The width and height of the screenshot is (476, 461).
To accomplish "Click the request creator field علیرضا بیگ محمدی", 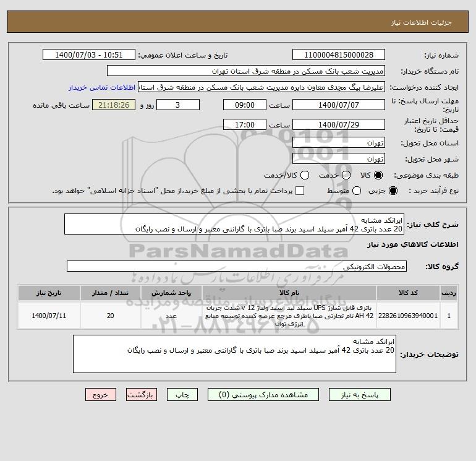I will tap(261, 87).
